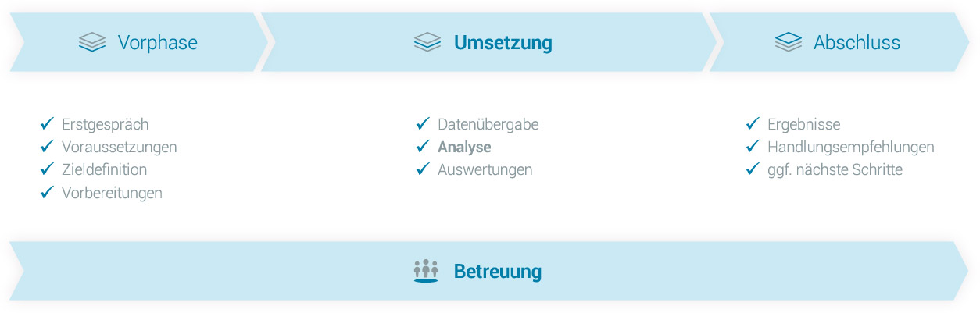Click the layers icon beside Umsetzung
The image size is (980, 313).
427,42
